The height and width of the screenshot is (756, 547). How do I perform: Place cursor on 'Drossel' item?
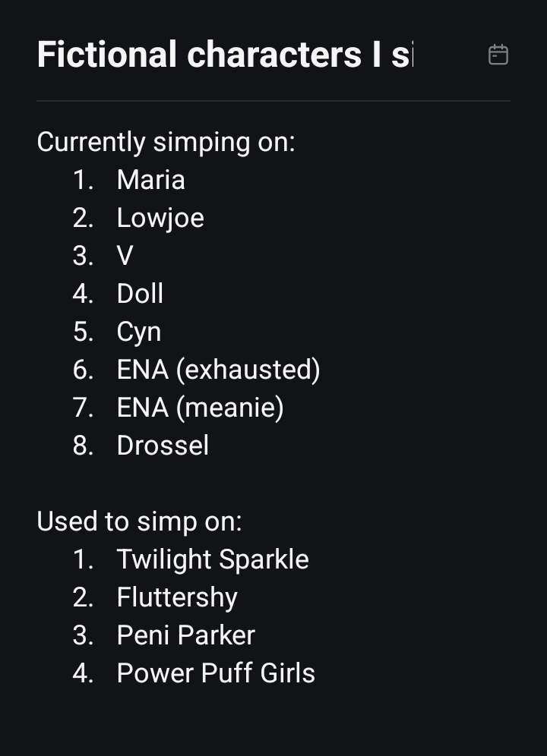click(163, 446)
